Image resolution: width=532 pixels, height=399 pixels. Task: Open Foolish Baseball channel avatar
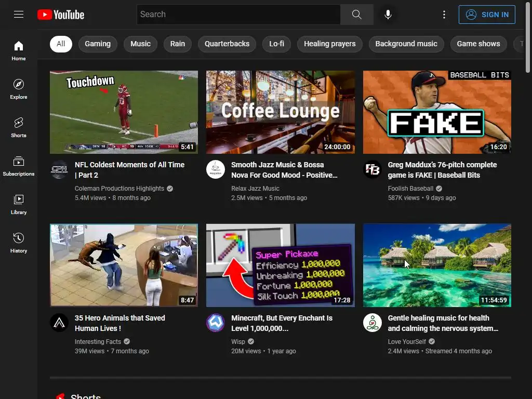pos(372,169)
